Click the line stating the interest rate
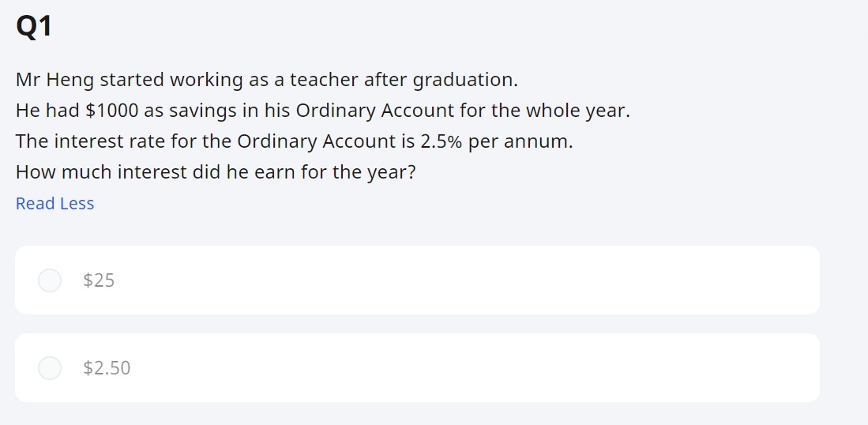Screen dimensions: 868x425 (294, 142)
